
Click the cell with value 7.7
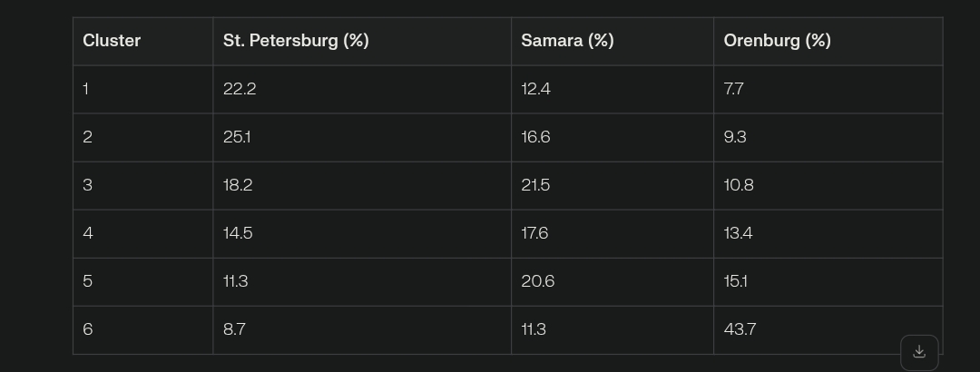828,90
